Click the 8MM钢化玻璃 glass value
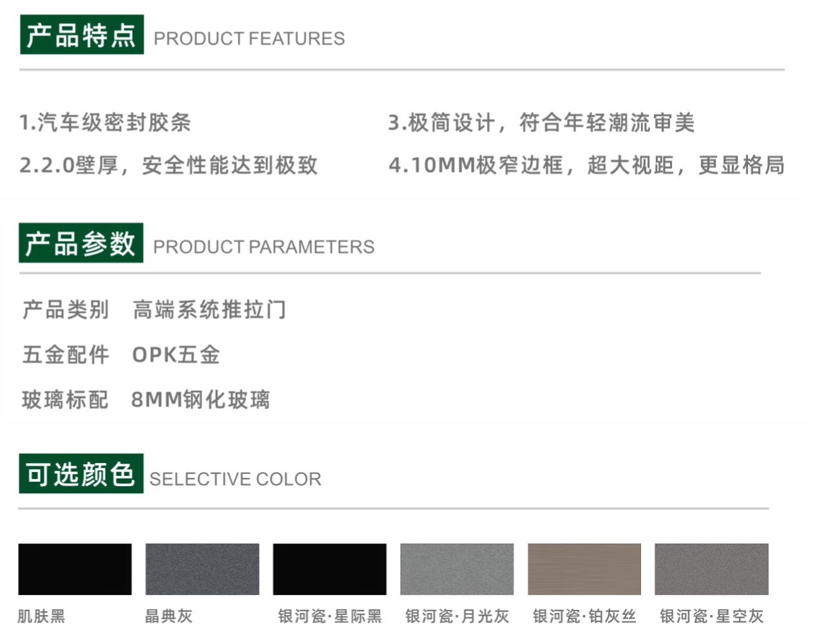815x644 pixels. click(x=200, y=400)
